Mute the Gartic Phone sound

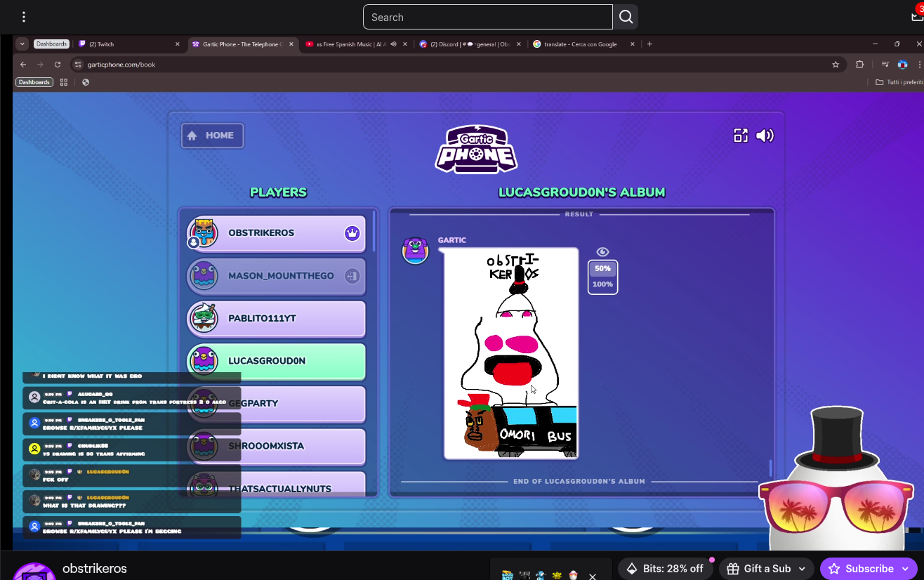click(x=765, y=136)
